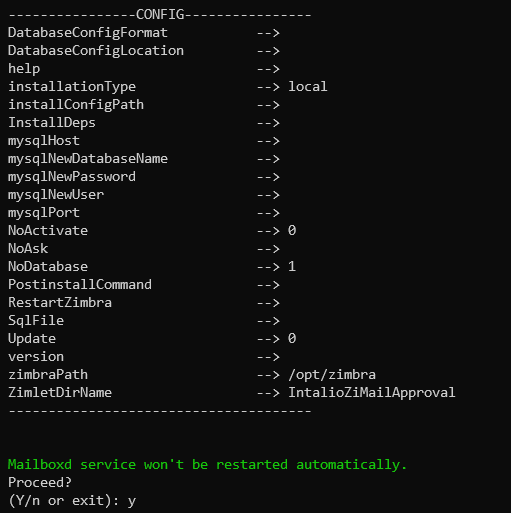Click the Y/n prompt input line
The width and height of the screenshot is (511, 513).
(72, 501)
